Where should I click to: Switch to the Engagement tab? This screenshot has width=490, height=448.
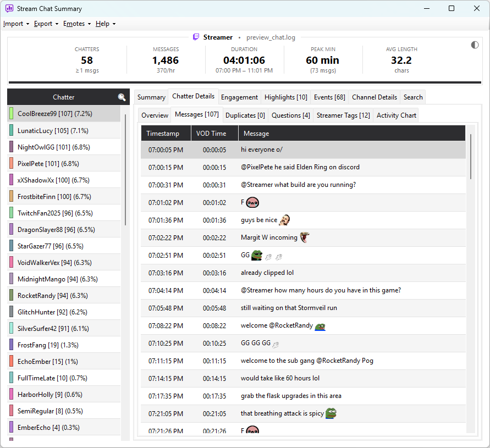pyautogui.click(x=239, y=97)
